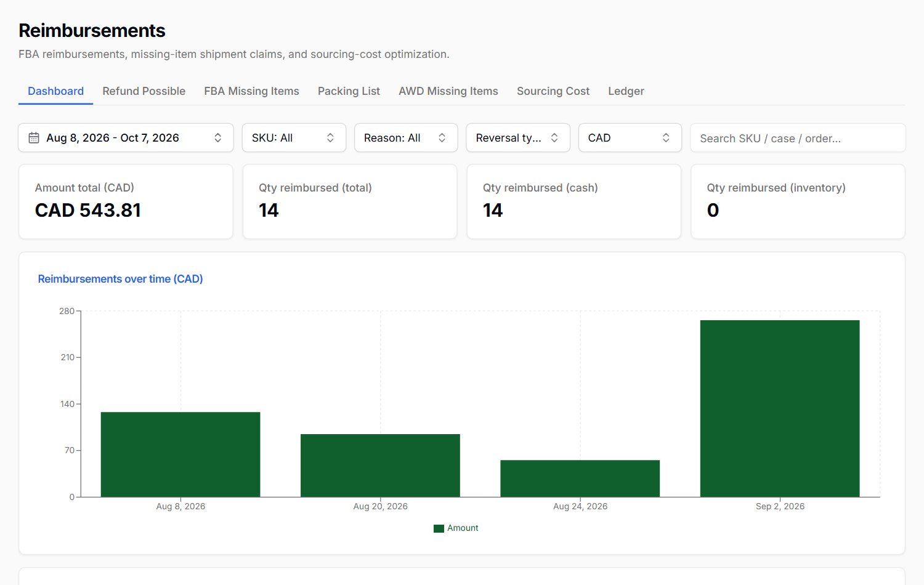Open the AWD Missing Items tab
Image resolution: width=924 pixels, height=585 pixels.
448,91
